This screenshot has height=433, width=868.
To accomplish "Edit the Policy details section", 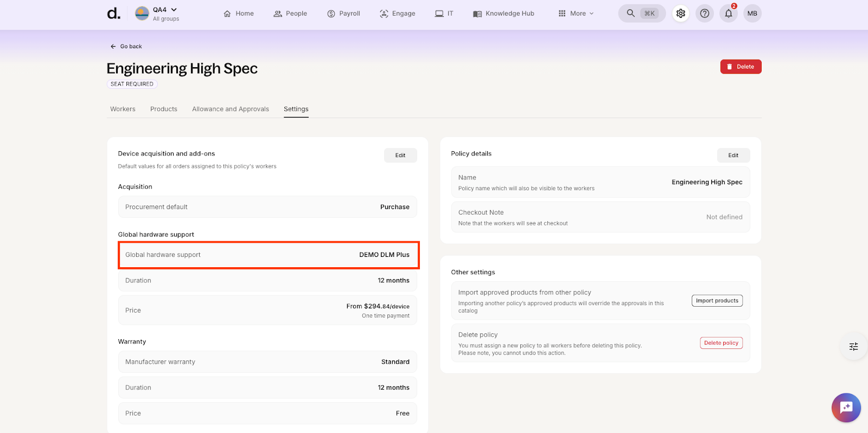I will (x=733, y=156).
